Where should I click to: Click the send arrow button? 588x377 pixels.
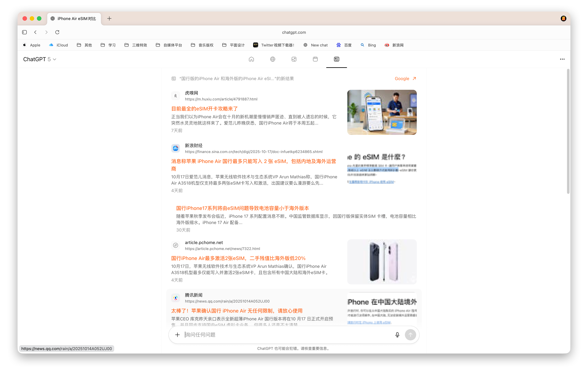coord(410,335)
